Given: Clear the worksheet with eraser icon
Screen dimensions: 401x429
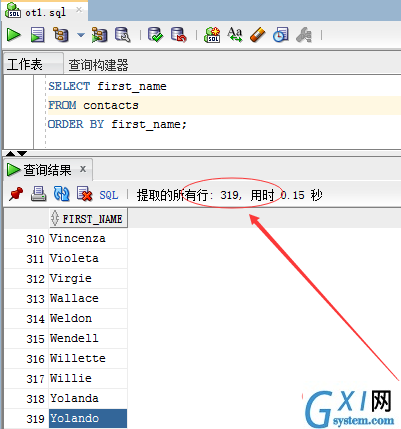Looking at the screenshot, I should click(258, 35).
